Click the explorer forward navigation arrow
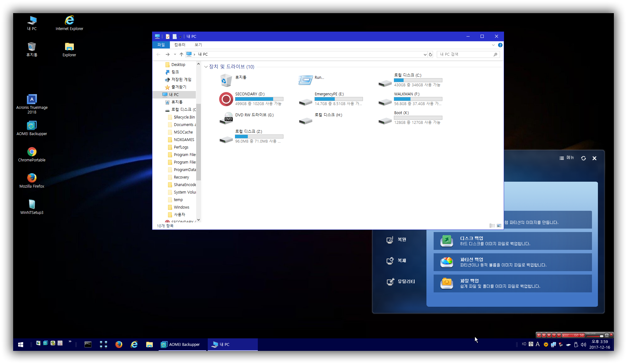627x364 pixels. click(167, 54)
